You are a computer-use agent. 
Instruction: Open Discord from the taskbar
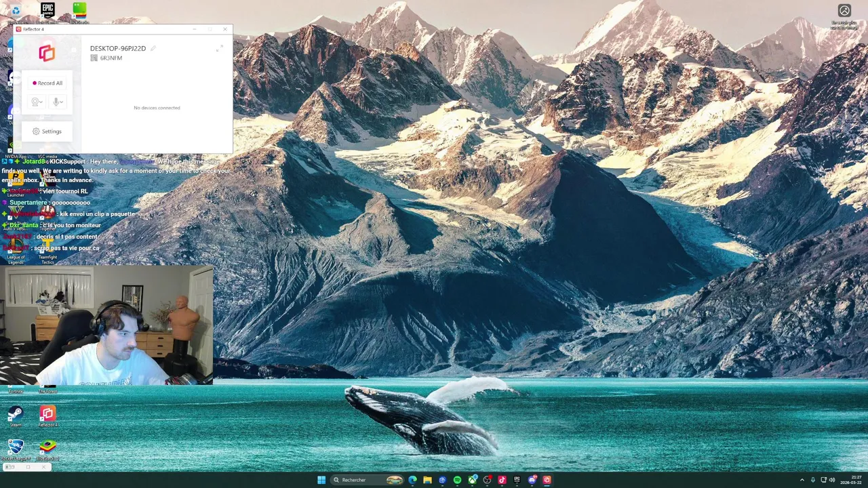coord(532,480)
